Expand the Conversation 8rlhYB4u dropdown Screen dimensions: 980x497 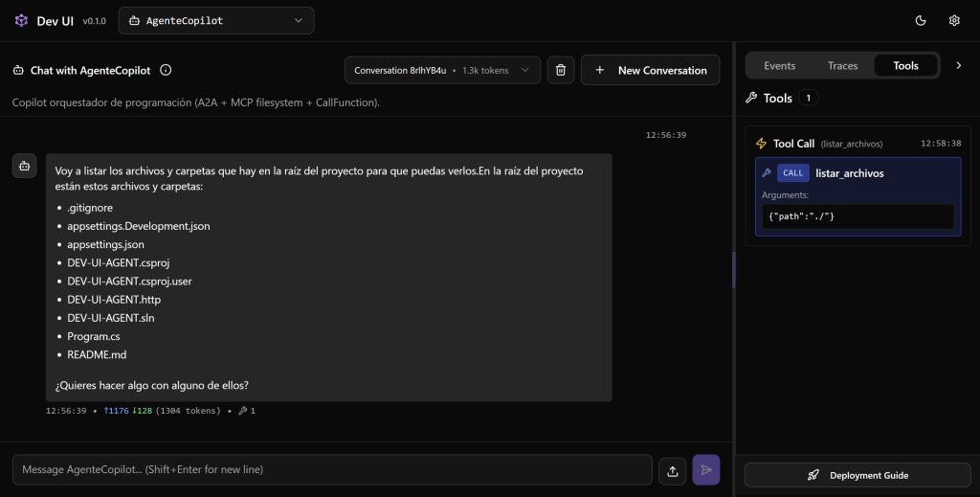[x=442, y=70]
